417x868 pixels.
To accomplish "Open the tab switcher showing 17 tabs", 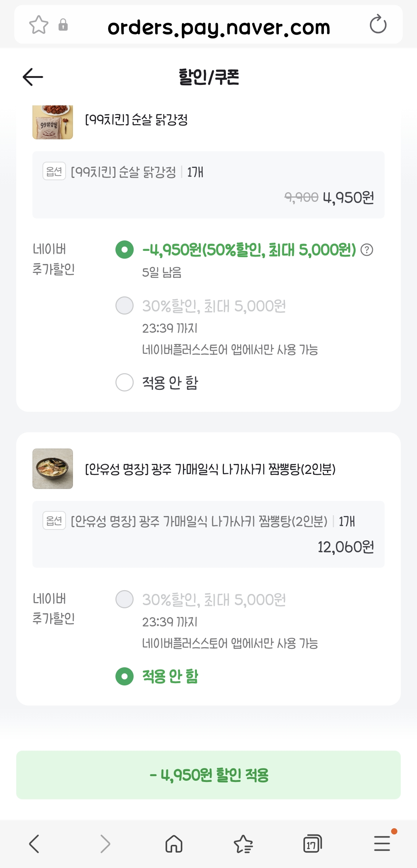I will 312,844.
